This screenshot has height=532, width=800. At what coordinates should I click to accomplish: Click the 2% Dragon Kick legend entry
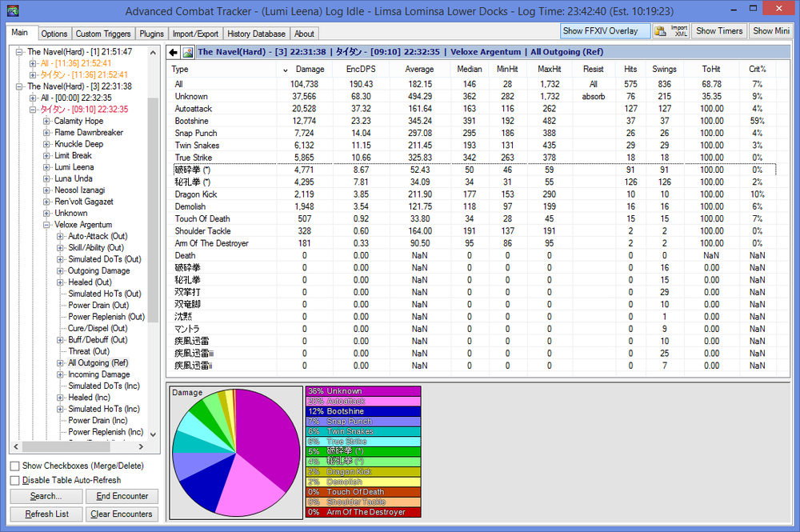(x=363, y=472)
